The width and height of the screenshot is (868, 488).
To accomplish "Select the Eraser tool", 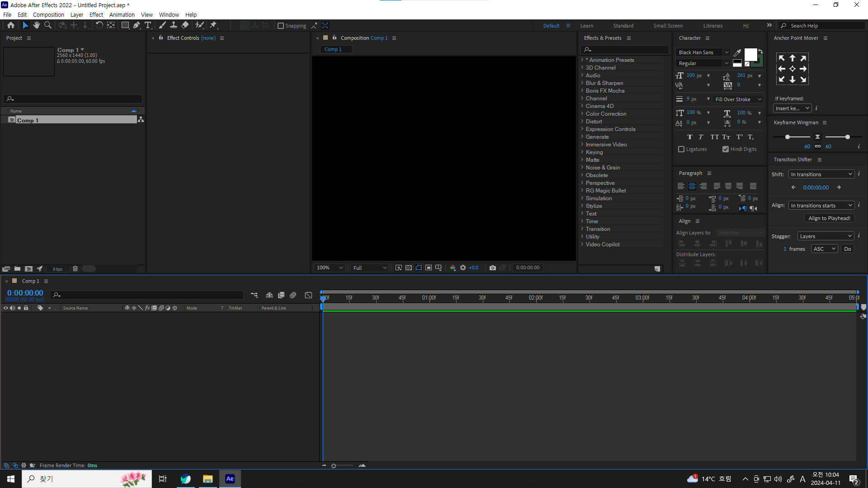I will pyautogui.click(x=185, y=25).
